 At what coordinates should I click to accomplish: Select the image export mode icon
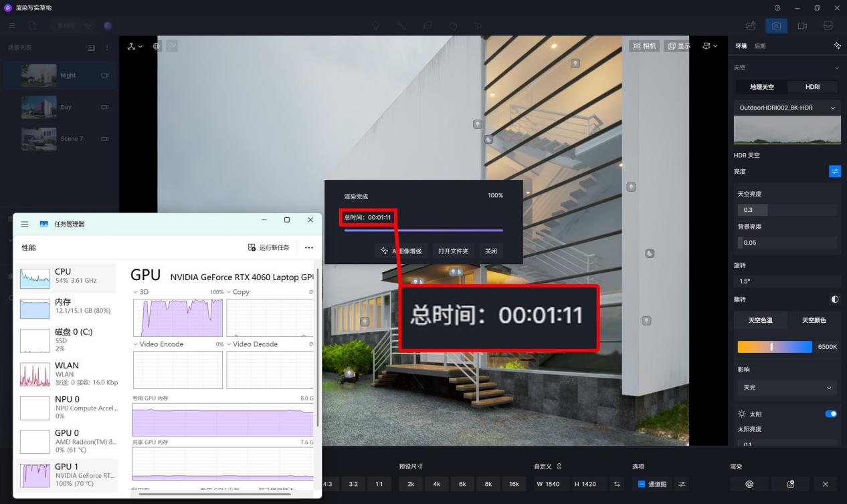point(750,25)
